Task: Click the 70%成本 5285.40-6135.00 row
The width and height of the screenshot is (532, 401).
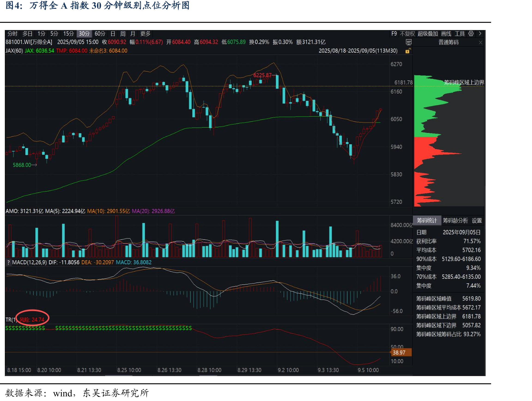Action: [x=448, y=277]
